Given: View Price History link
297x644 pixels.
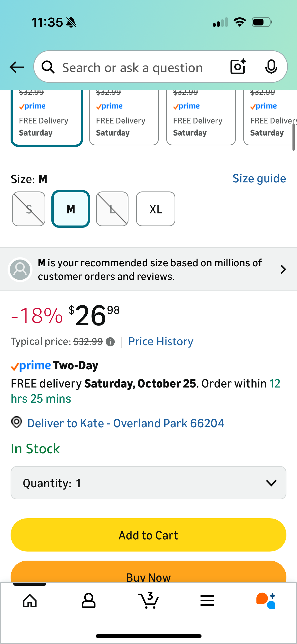Looking at the screenshot, I should pyautogui.click(x=161, y=342).
